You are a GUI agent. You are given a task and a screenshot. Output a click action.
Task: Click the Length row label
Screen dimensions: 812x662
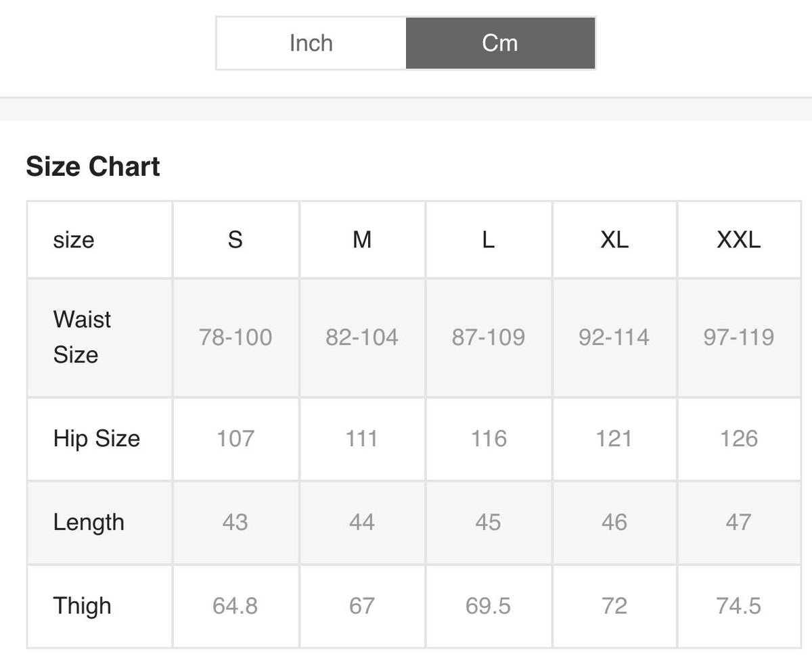pos(89,522)
